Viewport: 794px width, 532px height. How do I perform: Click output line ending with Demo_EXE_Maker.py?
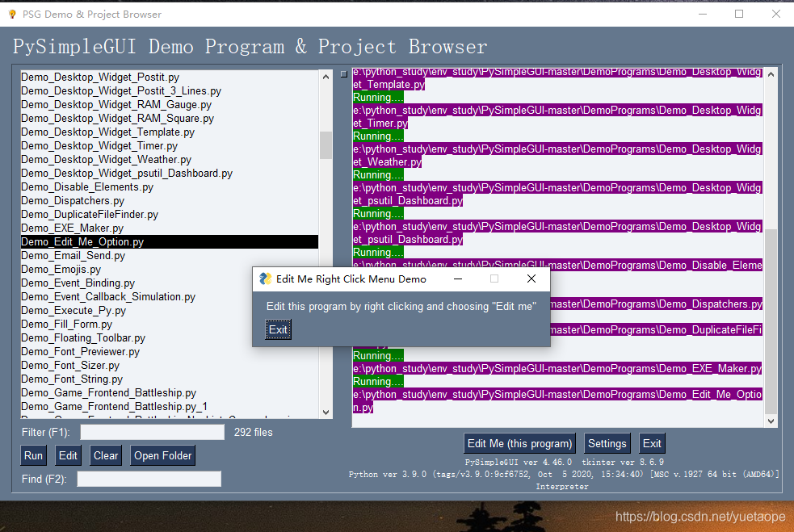coord(557,368)
